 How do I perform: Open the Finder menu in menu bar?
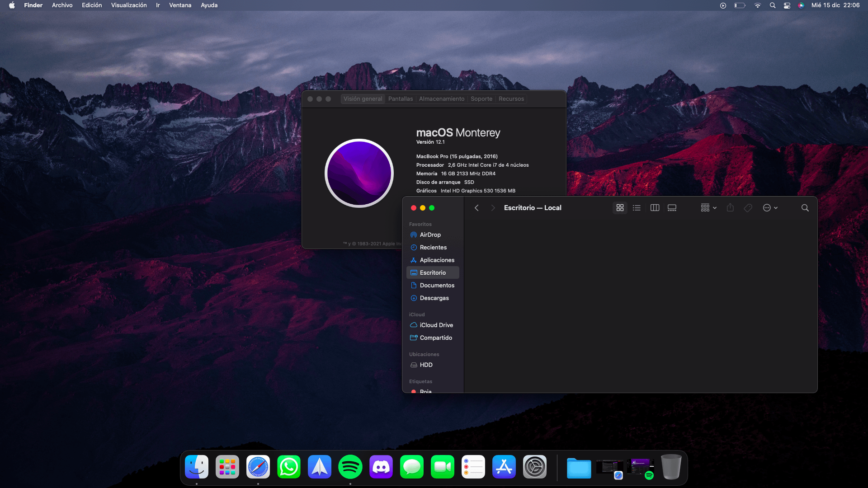(x=33, y=5)
